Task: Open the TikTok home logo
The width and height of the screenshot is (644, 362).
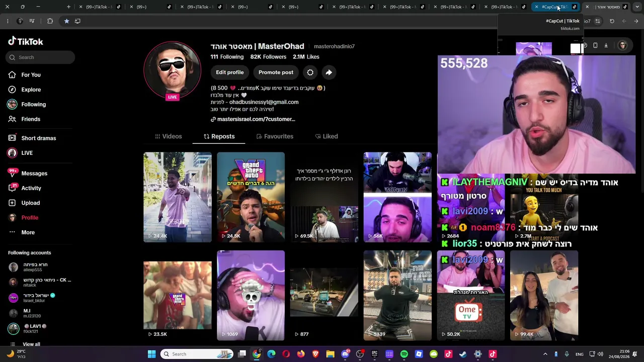Action: [x=26, y=42]
